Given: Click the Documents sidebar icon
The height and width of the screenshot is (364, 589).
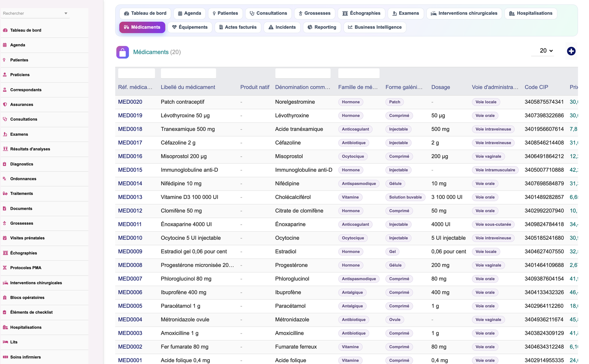Looking at the screenshot, I should [x=5, y=209].
